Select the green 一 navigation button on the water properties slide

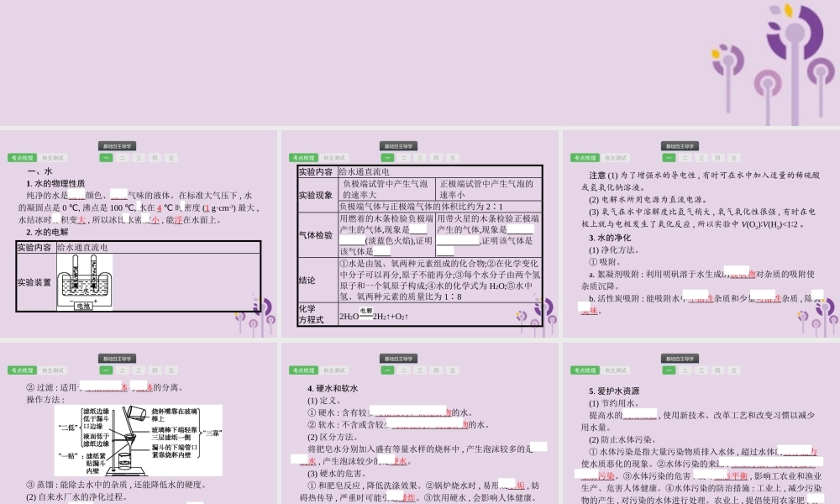pos(106,158)
